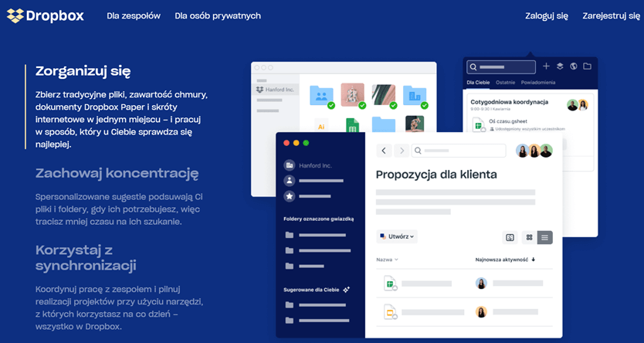Image resolution: width=644 pixels, height=343 pixels.
Task: Click the forward arrow navigation button
Action: (402, 151)
